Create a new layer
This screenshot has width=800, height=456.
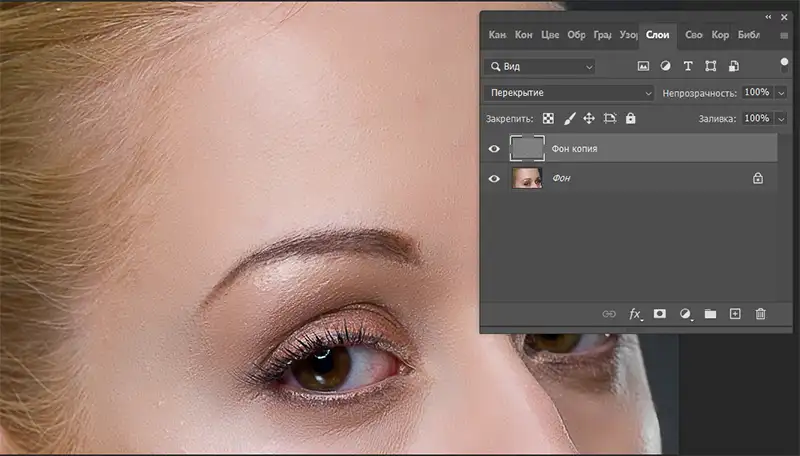coord(735,314)
